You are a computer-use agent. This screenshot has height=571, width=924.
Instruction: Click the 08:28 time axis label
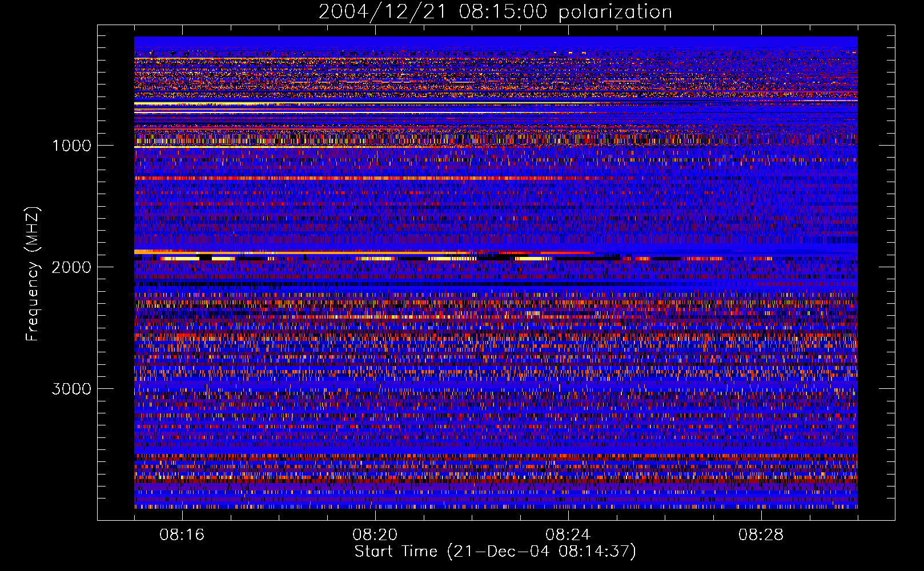point(761,535)
